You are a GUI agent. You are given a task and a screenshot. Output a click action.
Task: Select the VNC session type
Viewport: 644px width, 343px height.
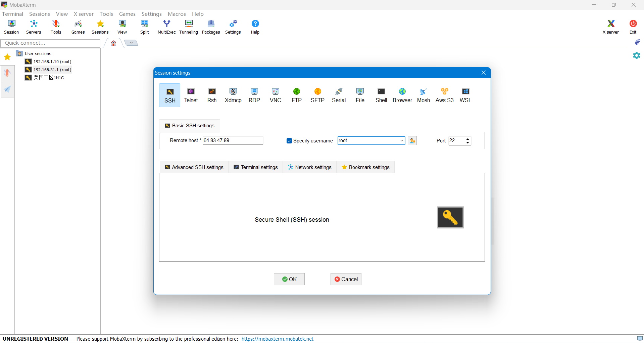tap(276, 95)
